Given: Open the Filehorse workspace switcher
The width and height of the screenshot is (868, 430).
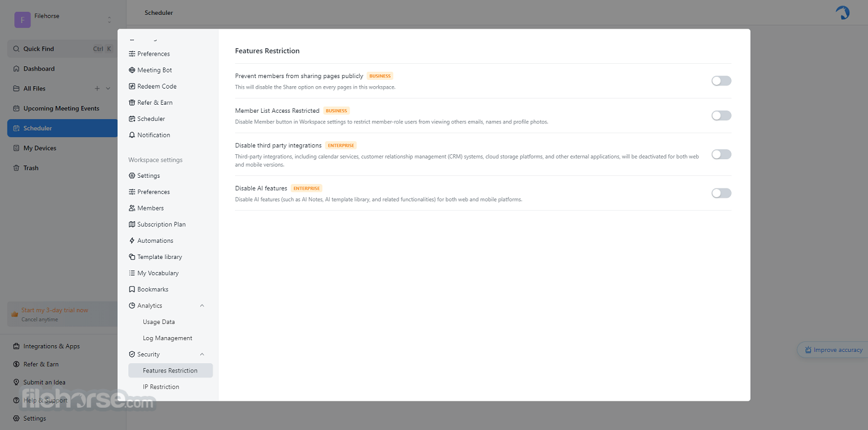Looking at the screenshot, I should click(63, 20).
